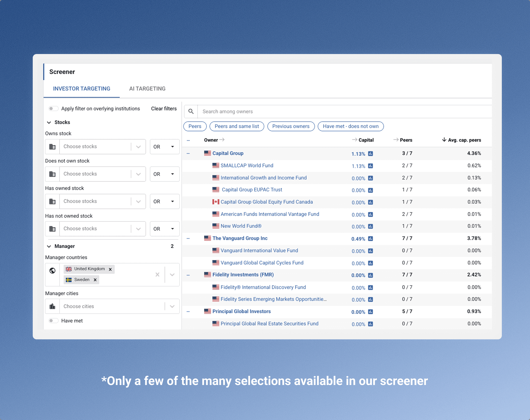Apply Previous owners quick filter
This screenshot has height=420, width=530.
(291, 126)
